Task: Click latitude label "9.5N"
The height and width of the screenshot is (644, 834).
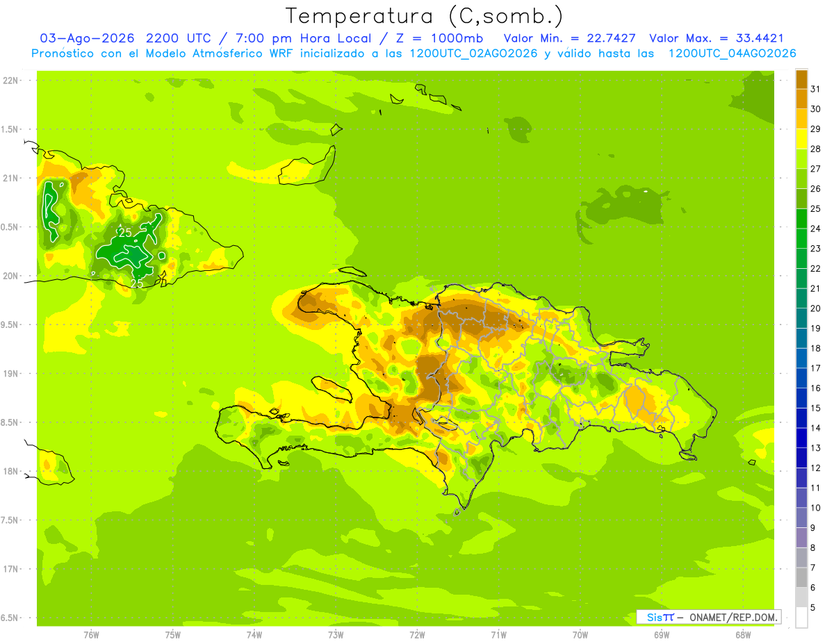Action: pyautogui.click(x=10, y=325)
